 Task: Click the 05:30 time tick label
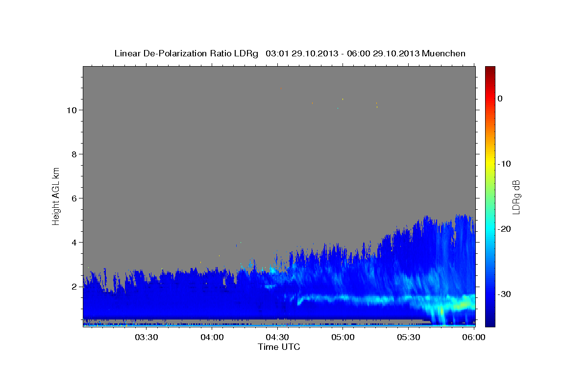pyautogui.click(x=409, y=337)
